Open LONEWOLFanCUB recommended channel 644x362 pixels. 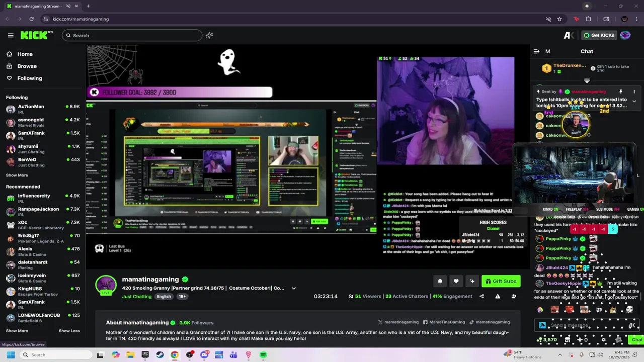43,318
